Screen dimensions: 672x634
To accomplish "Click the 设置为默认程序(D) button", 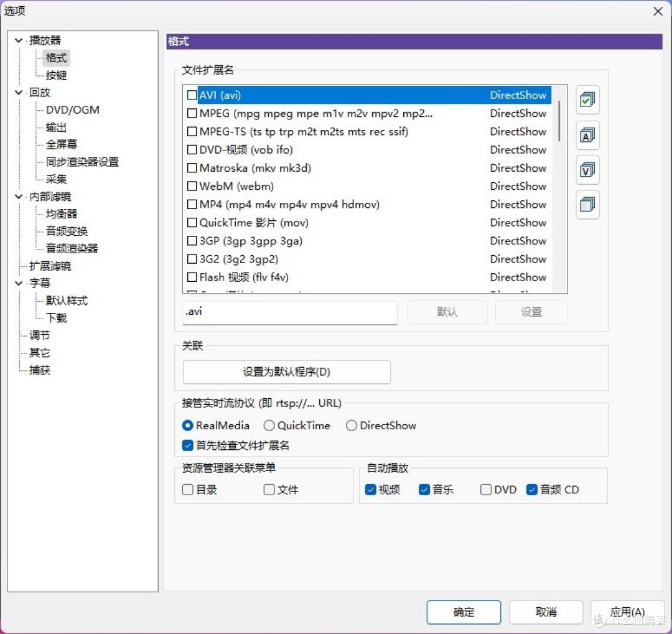I will coord(286,371).
